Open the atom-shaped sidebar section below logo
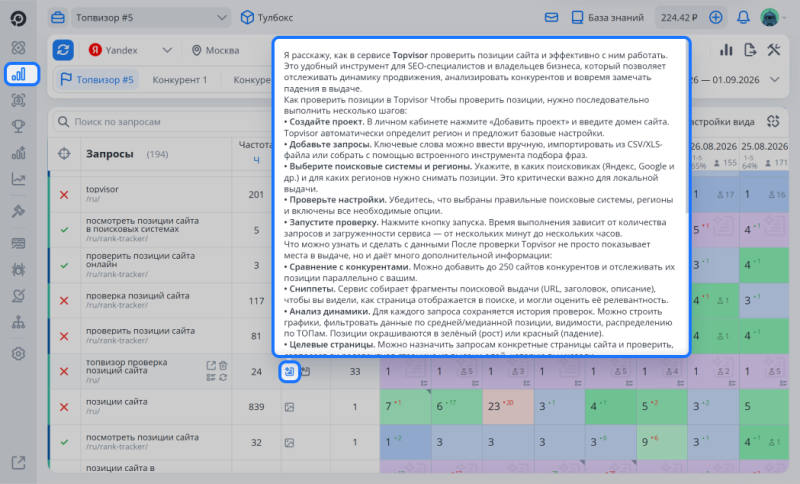800x484 pixels. [x=18, y=48]
